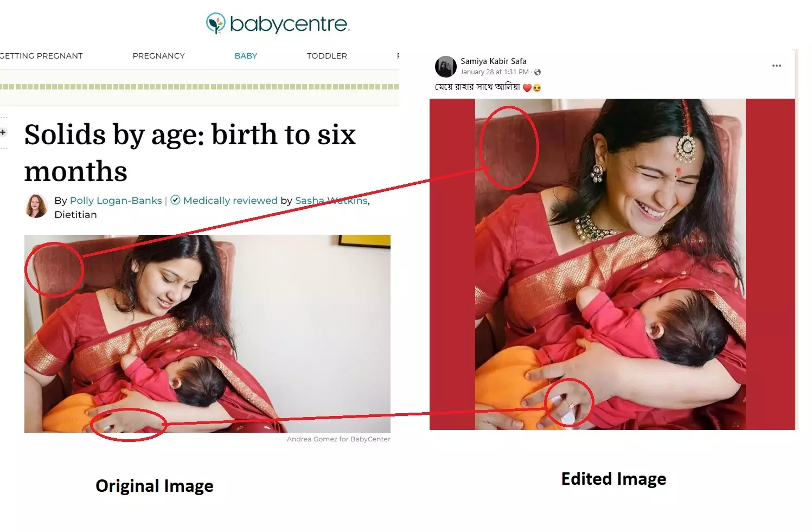Select the Baby tab
Image resolution: width=812 pixels, height=532 pixels.
[x=246, y=56]
